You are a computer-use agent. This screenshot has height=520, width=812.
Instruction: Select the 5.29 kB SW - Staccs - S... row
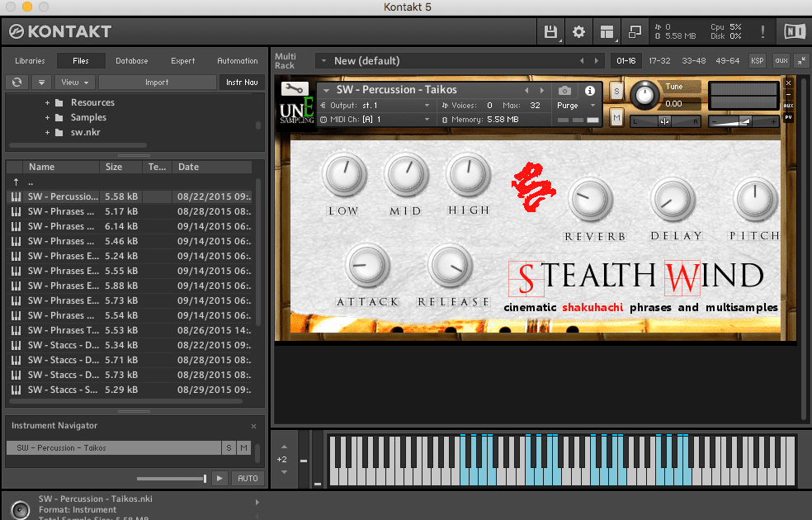[x=130, y=390]
